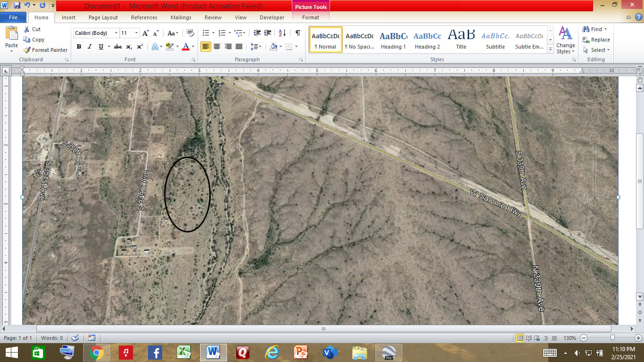Expand the font size dropdown

tap(137, 33)
